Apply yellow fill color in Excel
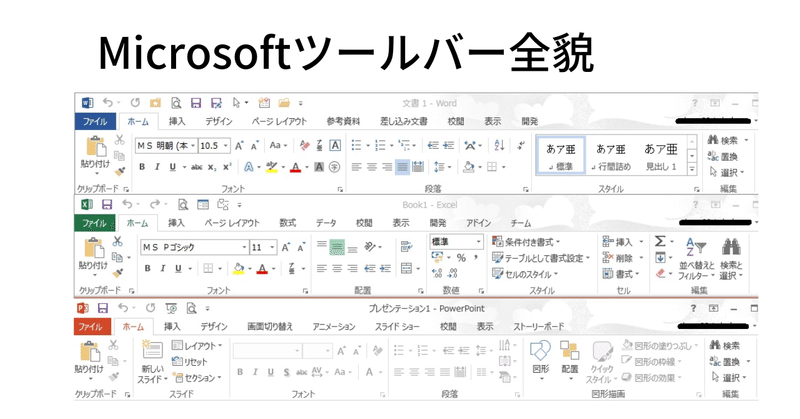Viewport: 800px width, 419px height. click(x=238, y=268)
